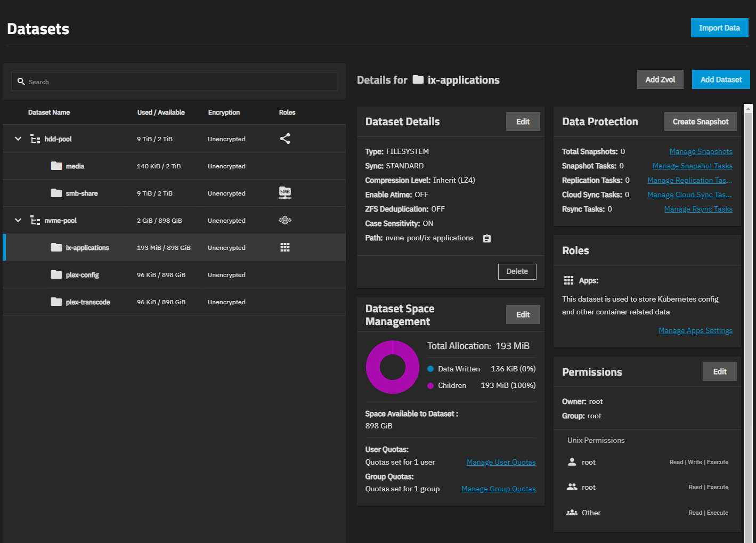This screenshot has width=756, height=543.
Task: Open Manage Replication Tasks link
Action: tap(689, 180)
